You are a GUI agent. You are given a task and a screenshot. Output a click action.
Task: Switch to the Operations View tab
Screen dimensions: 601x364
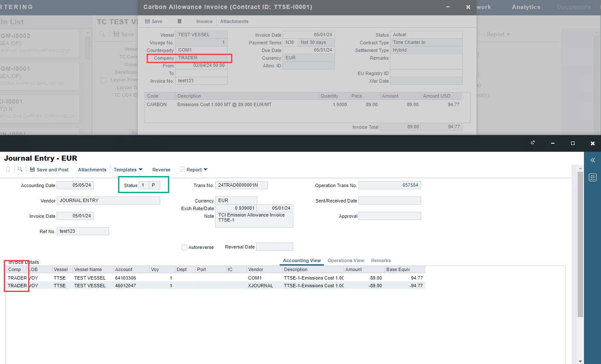point(346,260)
